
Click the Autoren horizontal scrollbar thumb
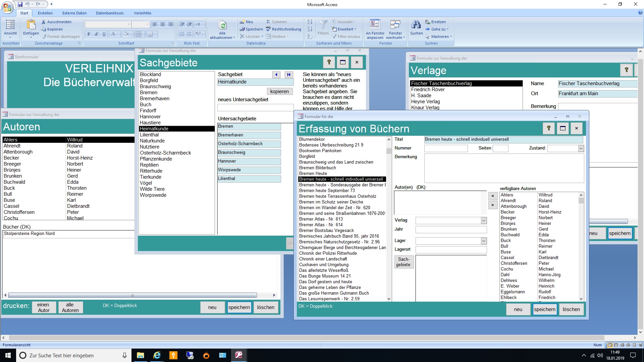click(132, 295)
